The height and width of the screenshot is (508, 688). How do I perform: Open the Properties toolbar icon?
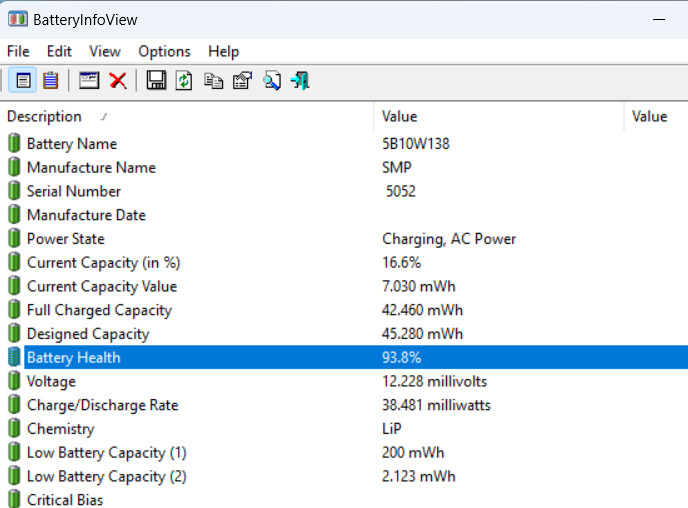242,81
